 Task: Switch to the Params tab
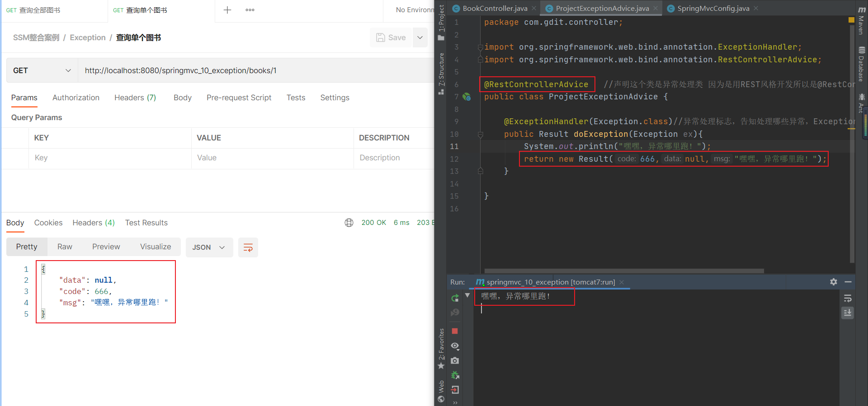(24, 98)
